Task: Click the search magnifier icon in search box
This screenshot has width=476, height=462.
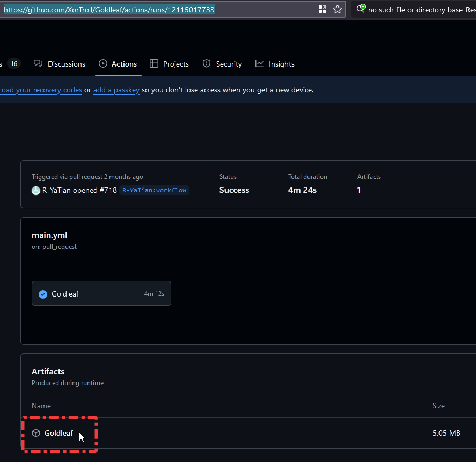Action: coord(361,9)
